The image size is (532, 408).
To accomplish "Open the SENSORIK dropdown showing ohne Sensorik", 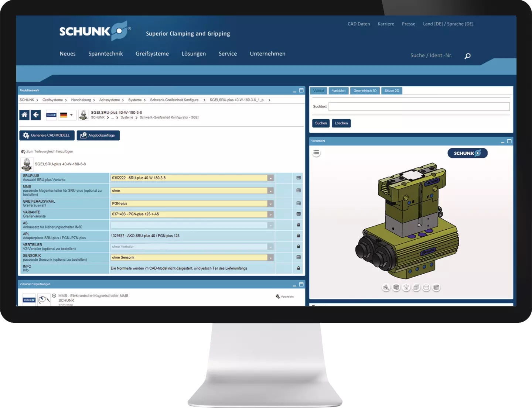I will click(271, 257).
